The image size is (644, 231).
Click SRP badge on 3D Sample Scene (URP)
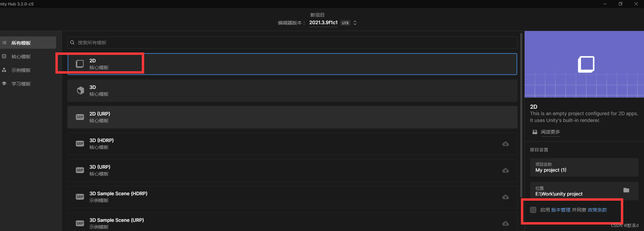(x=80, y=224)
